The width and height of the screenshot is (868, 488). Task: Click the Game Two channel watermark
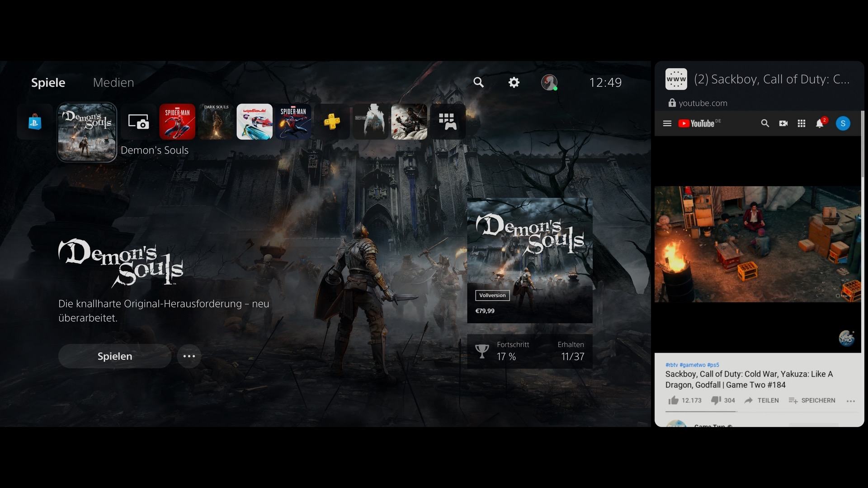[846, 338]
